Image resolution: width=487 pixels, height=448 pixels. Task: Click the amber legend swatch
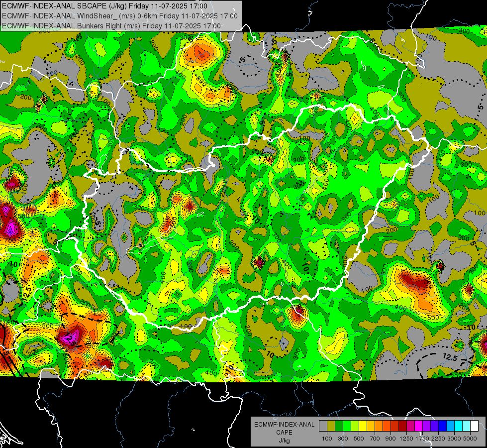371,426
